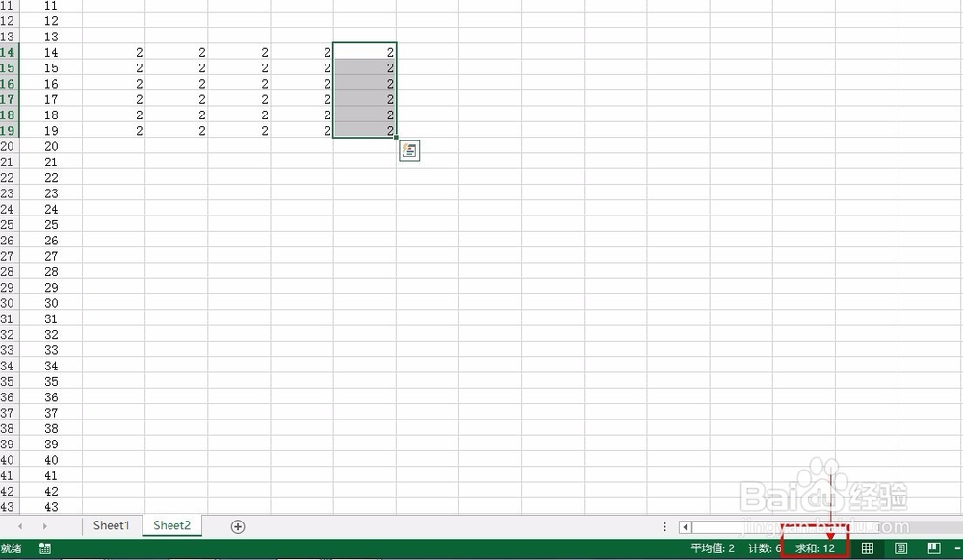The width and height of the screenshot is (963, 560).
Task: Select the cell containing 20
Action: (50, 146)
